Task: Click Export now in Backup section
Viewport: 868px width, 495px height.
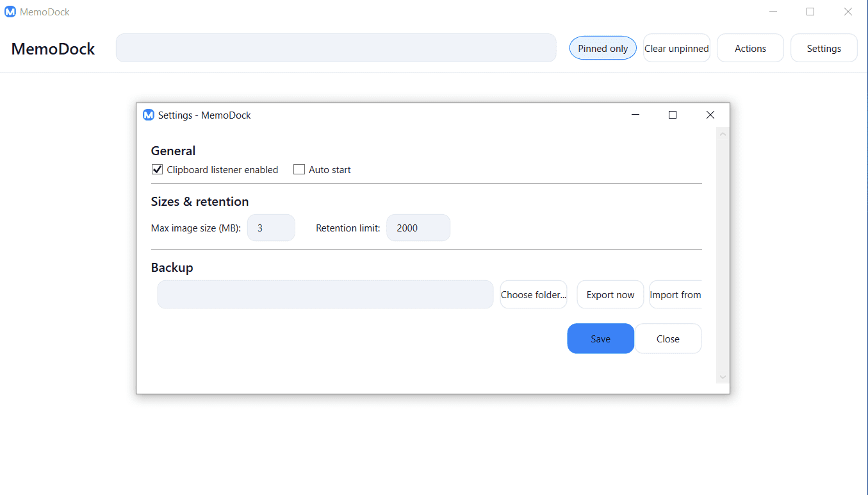Action: click(x=610, y=294)
